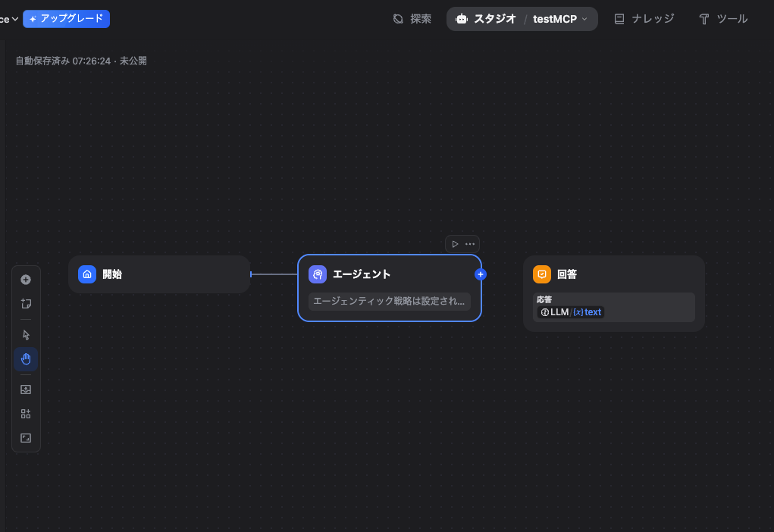
Task: Expand the testMCP app dropdown
Action: (560, 19)
